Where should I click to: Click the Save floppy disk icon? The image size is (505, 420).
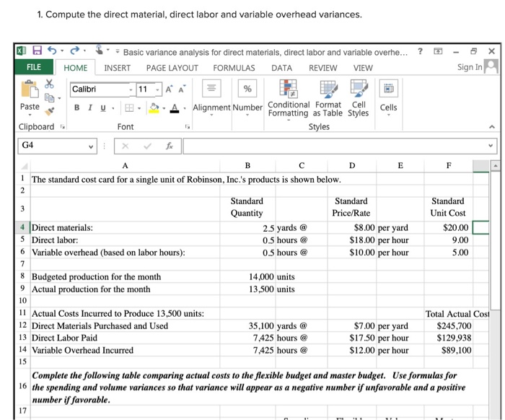pyautogui.click(x=38, y=51)
